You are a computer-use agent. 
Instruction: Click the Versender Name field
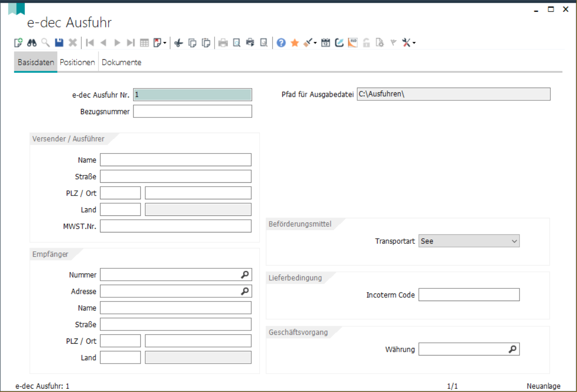tap(176, 160)
